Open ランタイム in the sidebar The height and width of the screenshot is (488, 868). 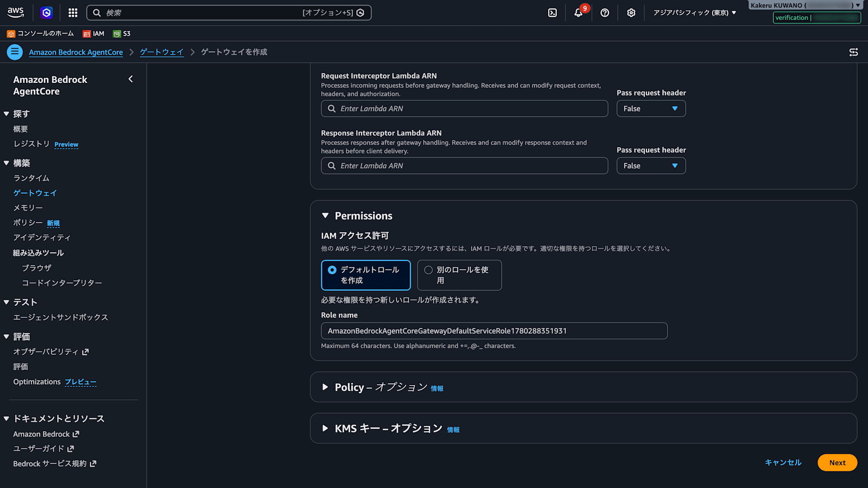coord(31,178)
